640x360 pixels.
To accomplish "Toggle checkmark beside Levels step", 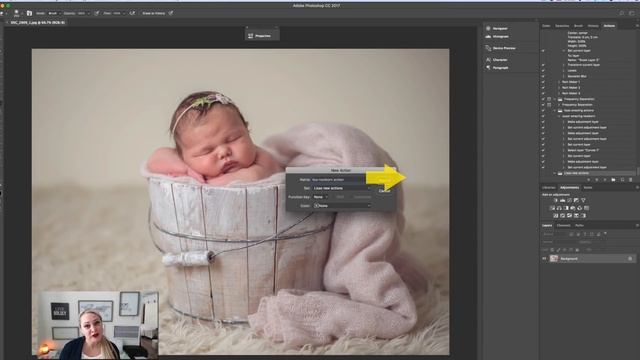I will coord(543,71).
